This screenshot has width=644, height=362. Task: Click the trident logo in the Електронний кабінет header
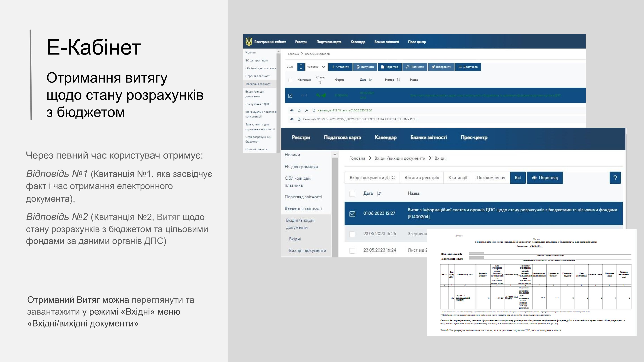(x=249, y=42)
